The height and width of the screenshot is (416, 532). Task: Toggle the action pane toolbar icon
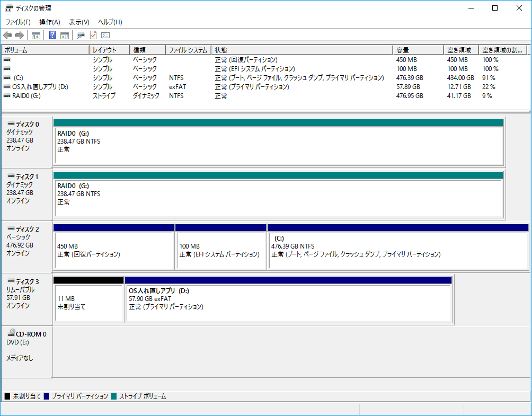(x=65, y=36)
